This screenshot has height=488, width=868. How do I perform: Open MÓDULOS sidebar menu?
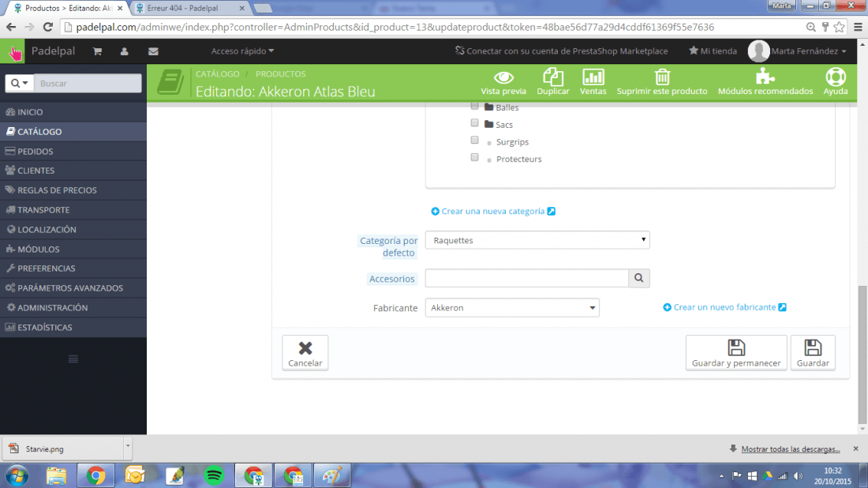pos(73,250)
